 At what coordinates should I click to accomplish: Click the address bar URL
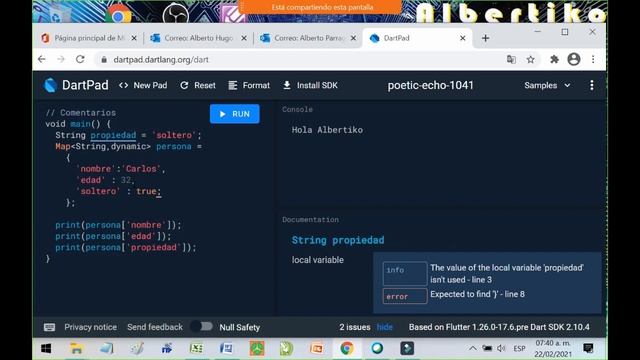(161, 60)
